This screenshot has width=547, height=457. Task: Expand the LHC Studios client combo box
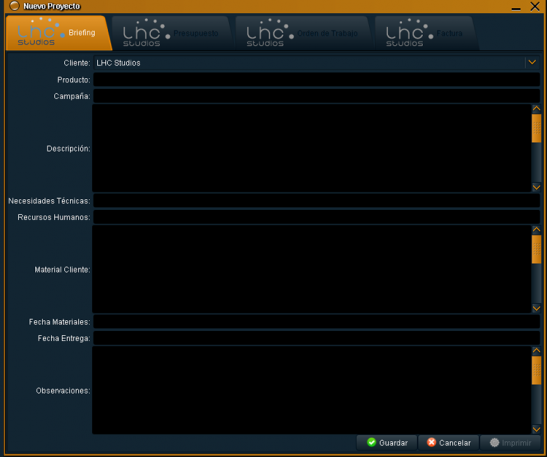click(x=316, y=63)
